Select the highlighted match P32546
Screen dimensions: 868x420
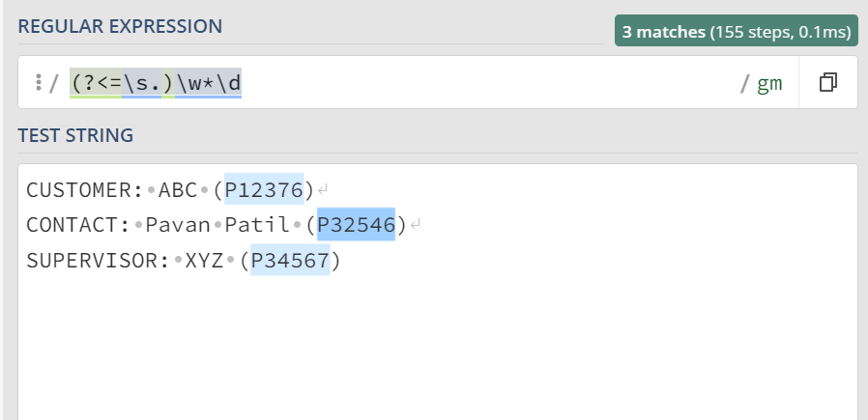356,225
